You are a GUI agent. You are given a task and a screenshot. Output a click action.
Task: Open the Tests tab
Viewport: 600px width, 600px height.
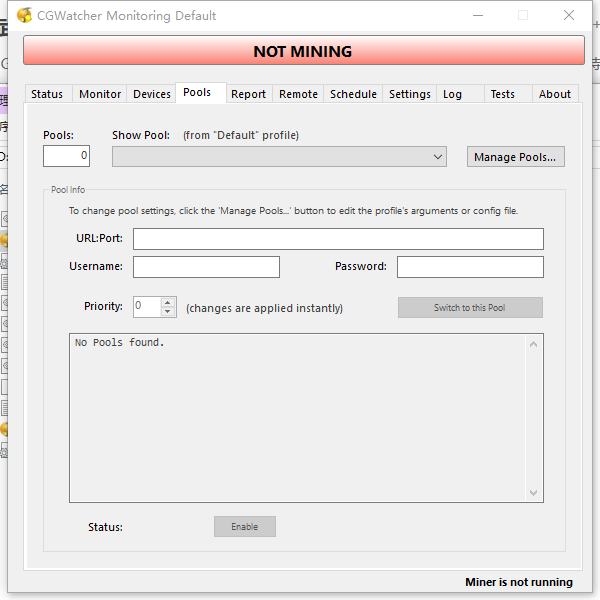click(508, 94)
